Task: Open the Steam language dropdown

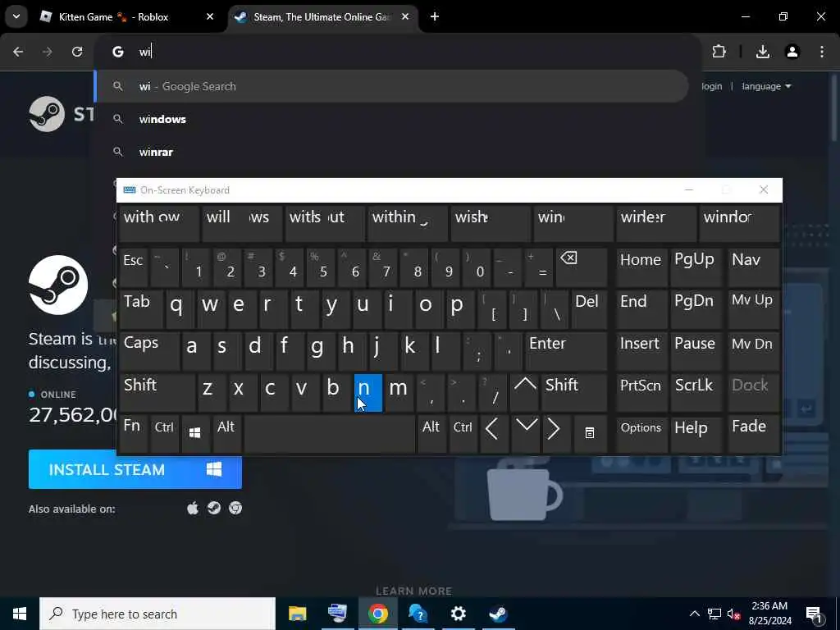Action: (766, 86)
